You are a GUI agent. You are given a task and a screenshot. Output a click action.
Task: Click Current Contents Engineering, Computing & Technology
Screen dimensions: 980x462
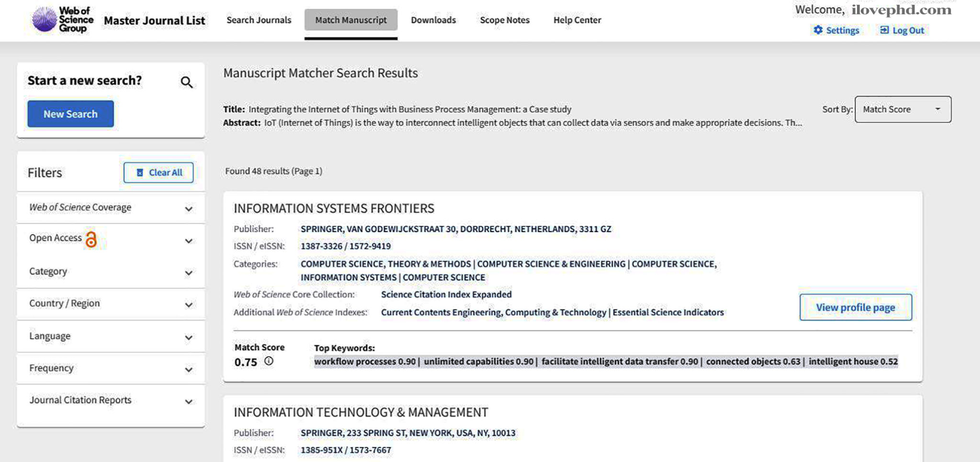click(493, 312)
